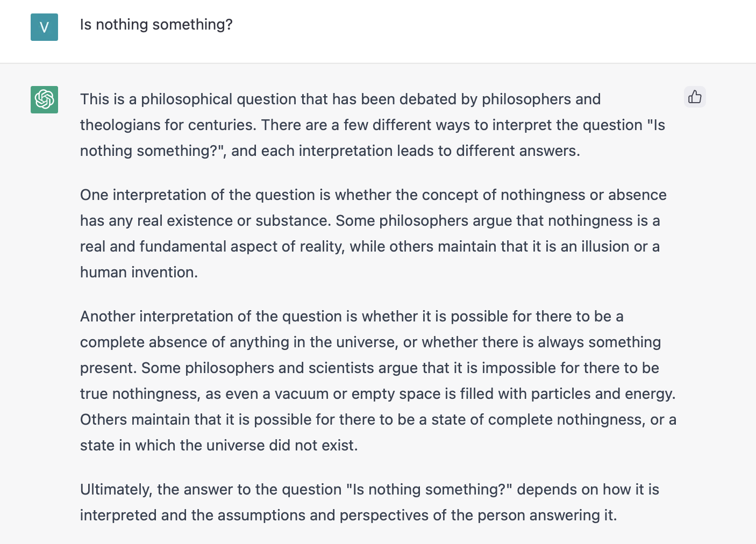Click the final line starting 'interpreted and the assumptions'
The image size is (756, 544).
348,516
